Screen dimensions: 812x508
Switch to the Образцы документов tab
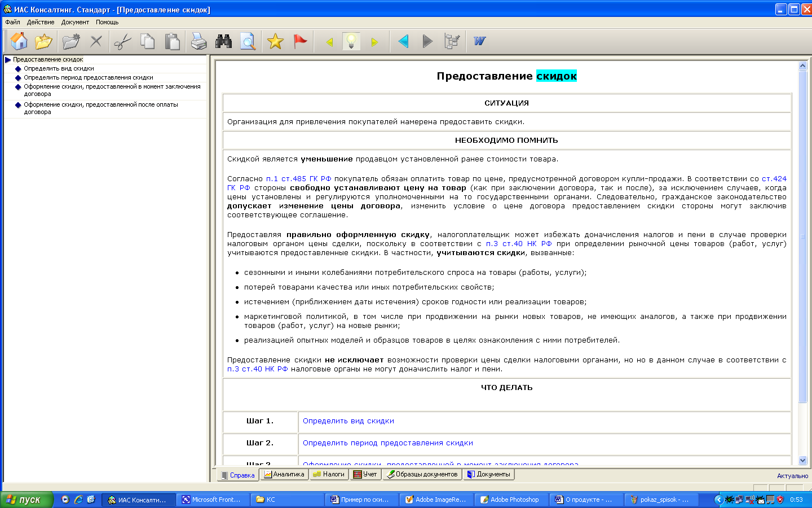422,474
